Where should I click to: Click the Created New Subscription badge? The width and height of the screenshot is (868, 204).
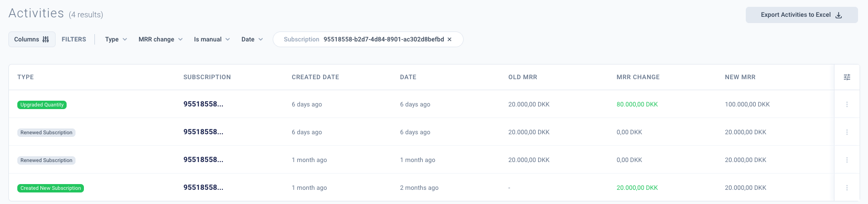[x=51, y=188]
